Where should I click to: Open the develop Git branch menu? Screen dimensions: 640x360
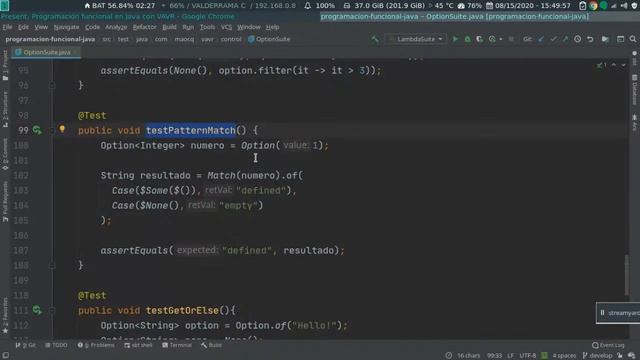598,356
